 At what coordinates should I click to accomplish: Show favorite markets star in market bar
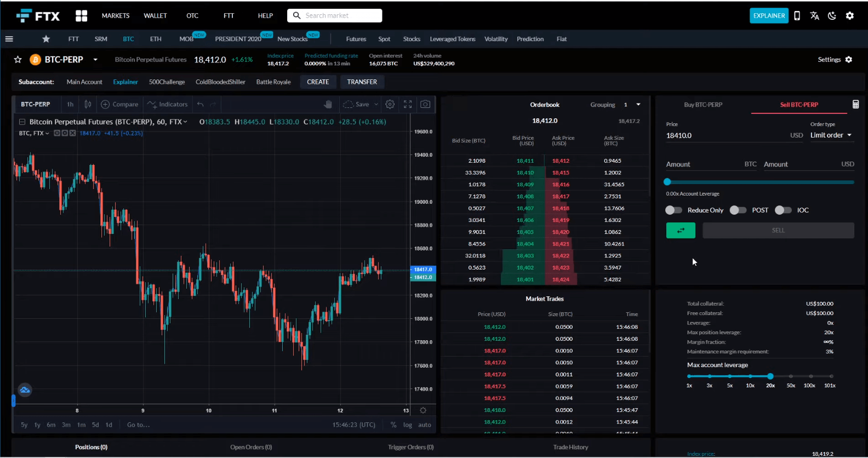point(46,39)
